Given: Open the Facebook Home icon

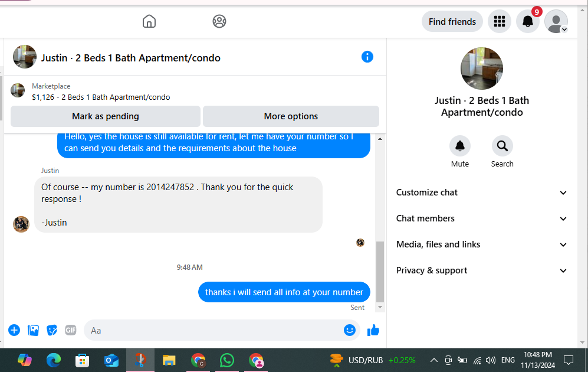Looking at the screenshot, I should (x=149, y=21).
